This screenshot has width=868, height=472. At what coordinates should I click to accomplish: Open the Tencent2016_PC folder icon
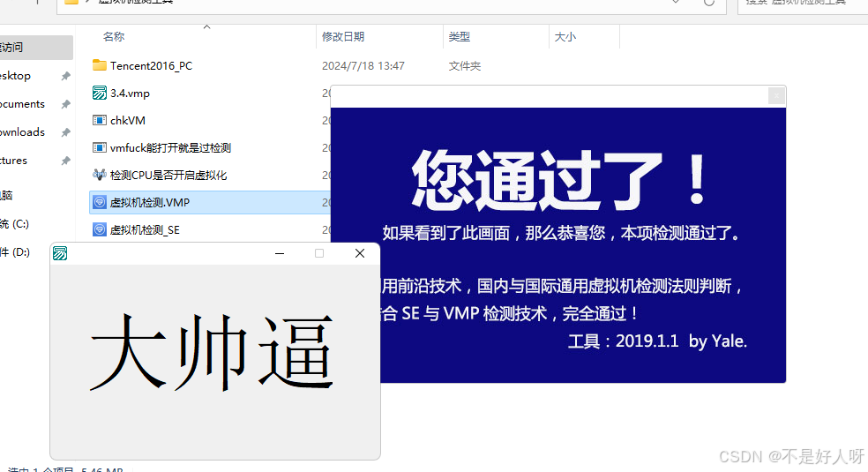tap(99, 65)
